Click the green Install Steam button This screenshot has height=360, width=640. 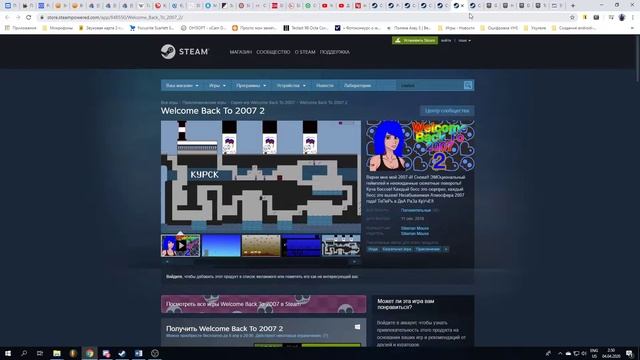pyautogui.click(x=415, y=40)
